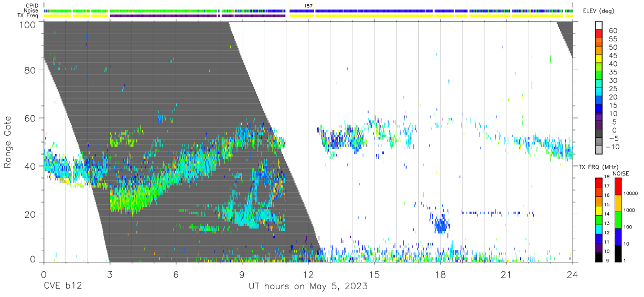Pick the green 100–1000 block on NOISE bar
644x297 pixels.
click(x=618, y=219)
